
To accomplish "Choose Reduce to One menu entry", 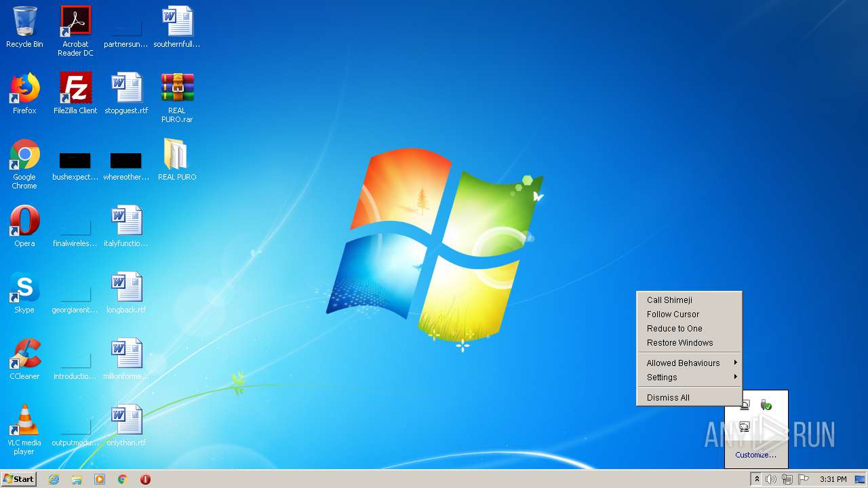I will pyautogui.click(x=689, y=329).
